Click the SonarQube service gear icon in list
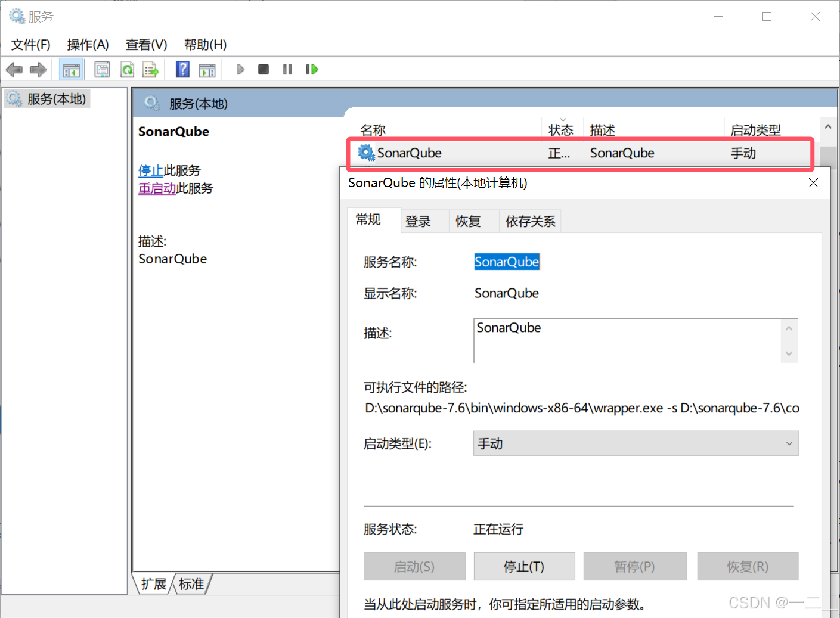Image resolution: width=840 pixels, height=618 pixels. point(366,153)
